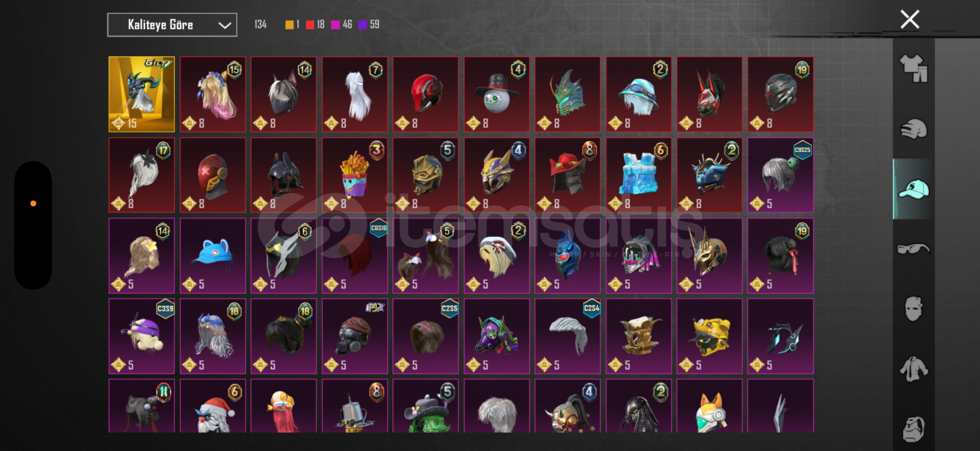The image size is (980, 451).
Task: Expand the Kaliteye Göre sort dropdown
Action: pos(172,25)
